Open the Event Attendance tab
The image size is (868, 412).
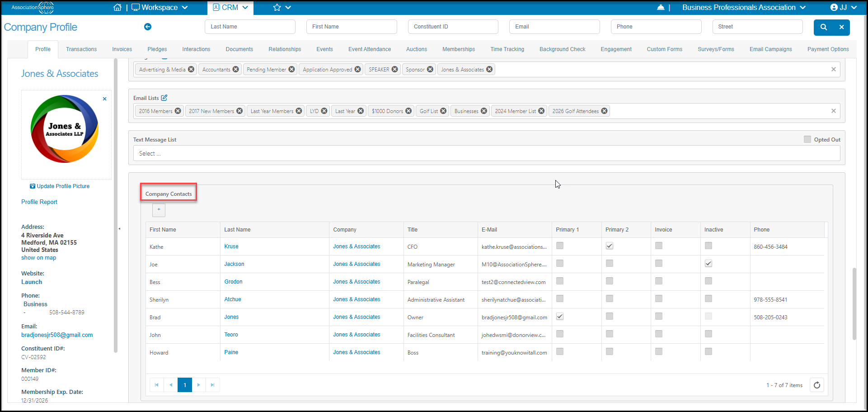(x=369, y=49)
